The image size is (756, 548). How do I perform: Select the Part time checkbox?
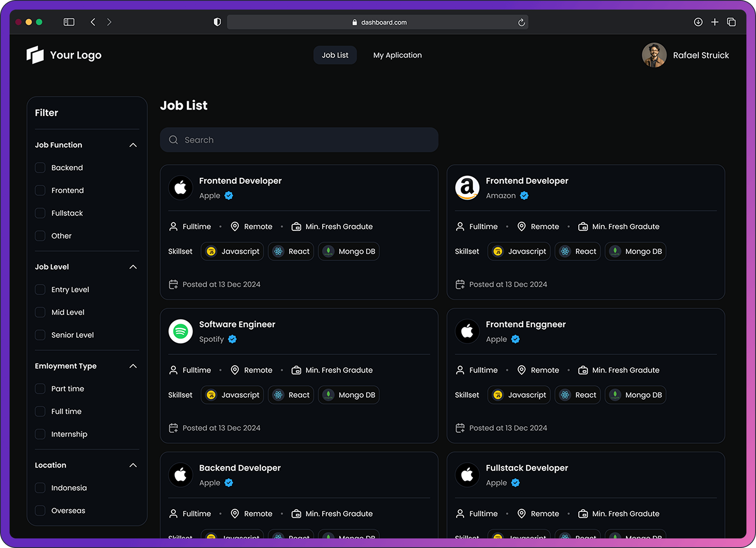40,389
